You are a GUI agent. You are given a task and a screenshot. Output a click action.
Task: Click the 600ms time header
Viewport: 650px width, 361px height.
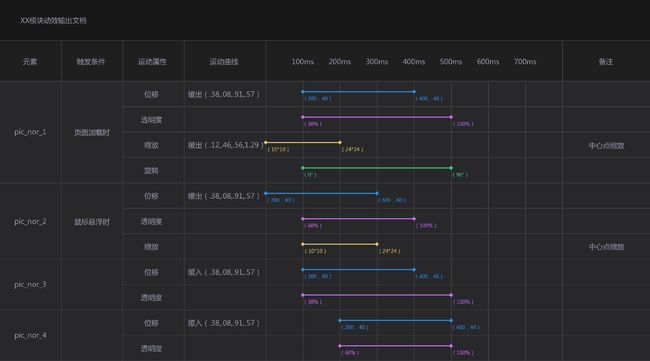pos(488,62)
